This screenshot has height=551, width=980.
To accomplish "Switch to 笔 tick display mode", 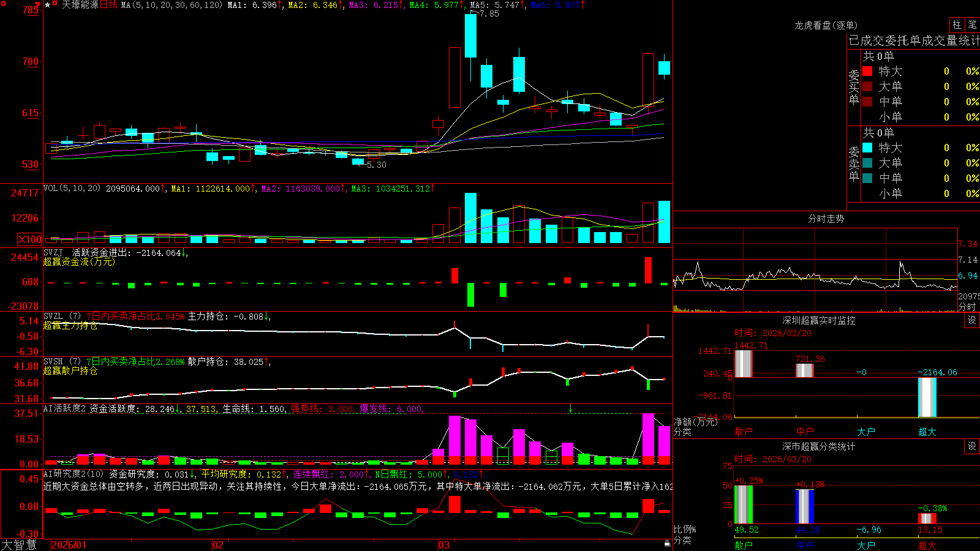I will [x=972, y=24].
